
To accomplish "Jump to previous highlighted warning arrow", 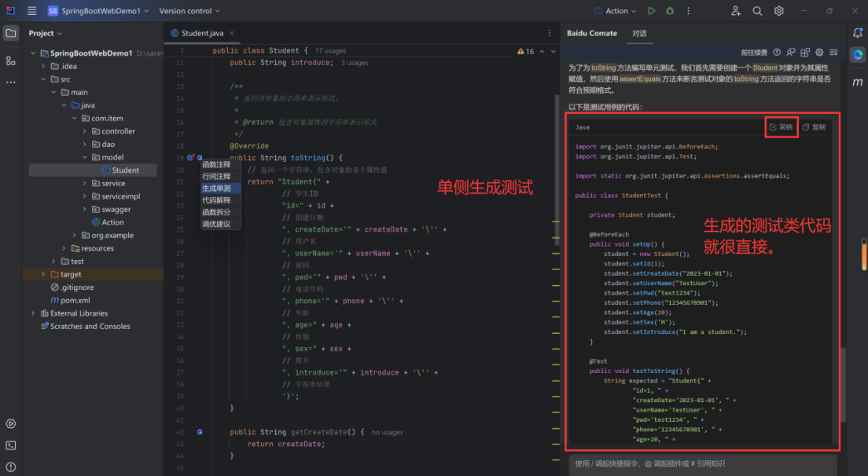I will 542,51.
